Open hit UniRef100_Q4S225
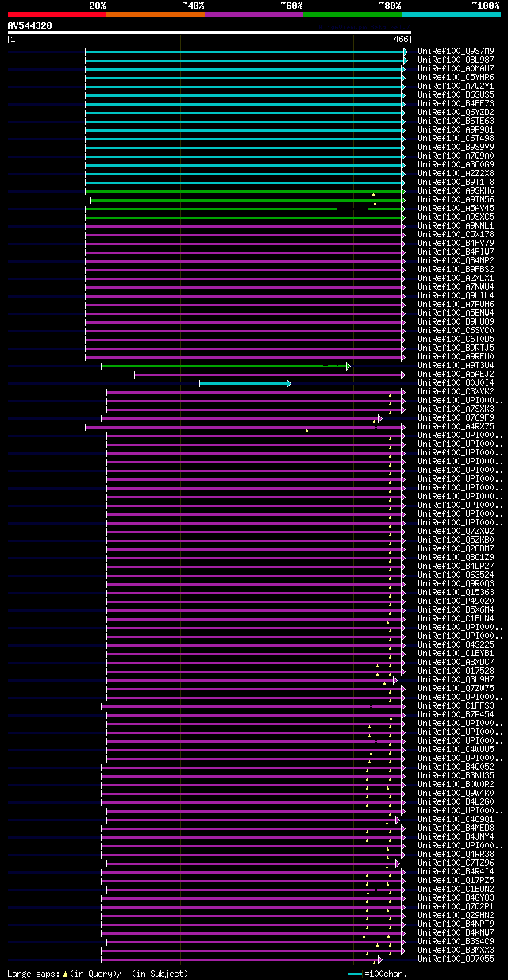508x980 pixels. 456,644
